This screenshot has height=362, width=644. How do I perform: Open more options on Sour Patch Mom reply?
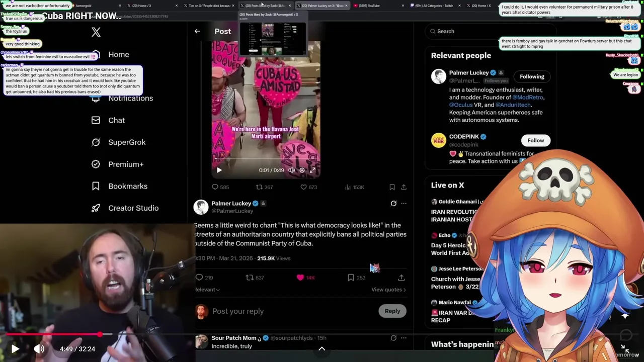pos(404,338)
